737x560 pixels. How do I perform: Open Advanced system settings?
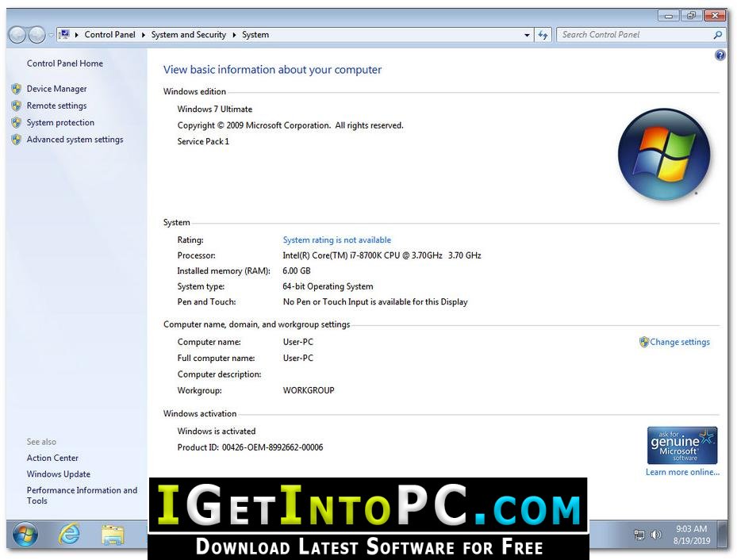75,140
